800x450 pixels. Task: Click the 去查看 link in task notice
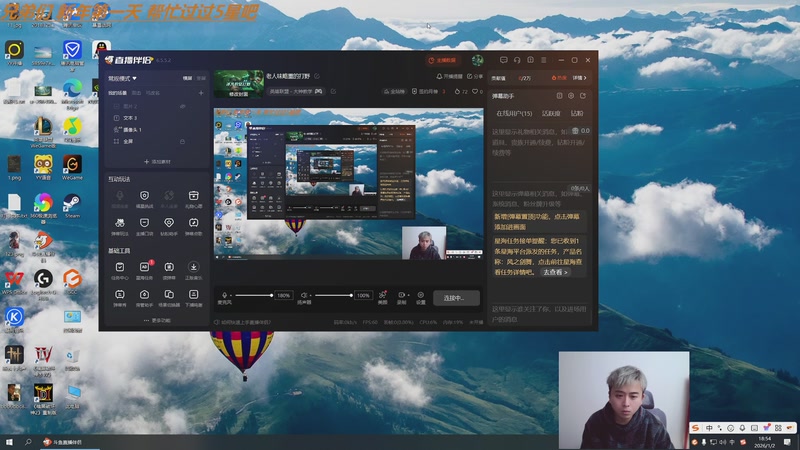(555, 272)
